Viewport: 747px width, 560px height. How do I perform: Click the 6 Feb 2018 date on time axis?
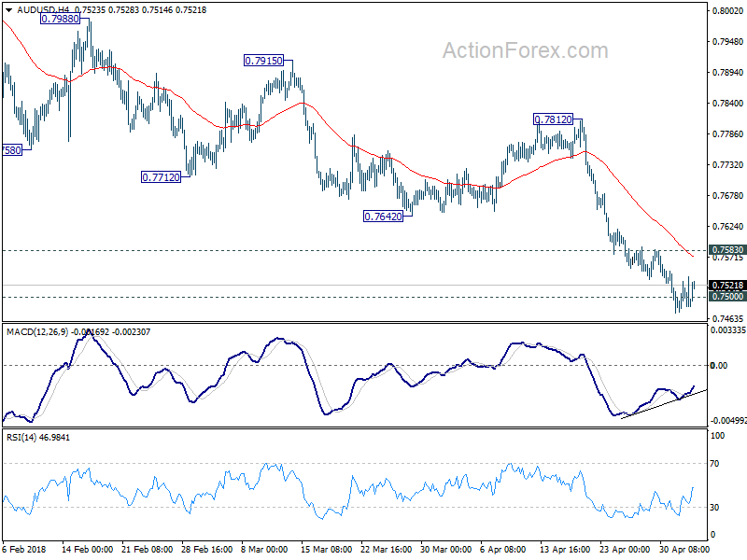24,549
